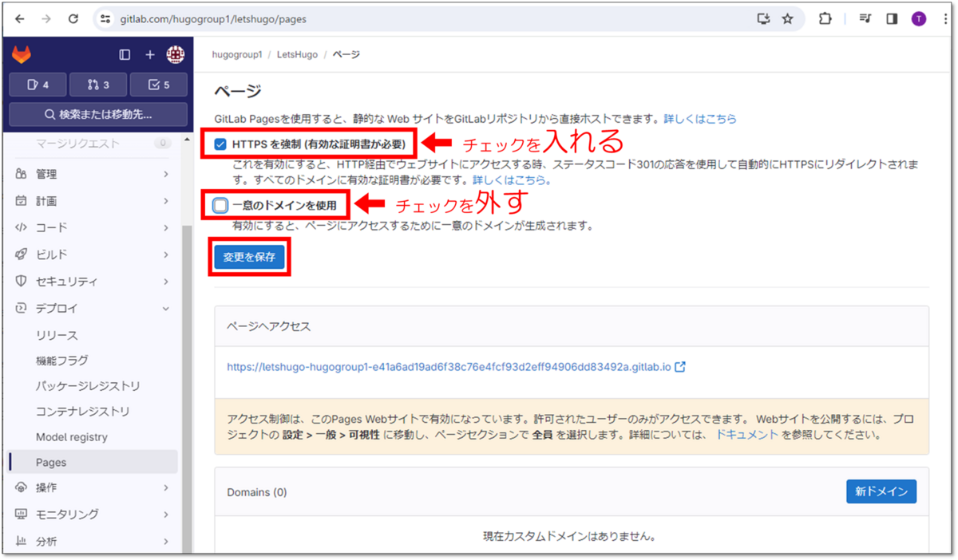Image resolution: width=958 pixels, height=560 pixels.
Task: Click the address bar URL
Action: tap(213, 18)
